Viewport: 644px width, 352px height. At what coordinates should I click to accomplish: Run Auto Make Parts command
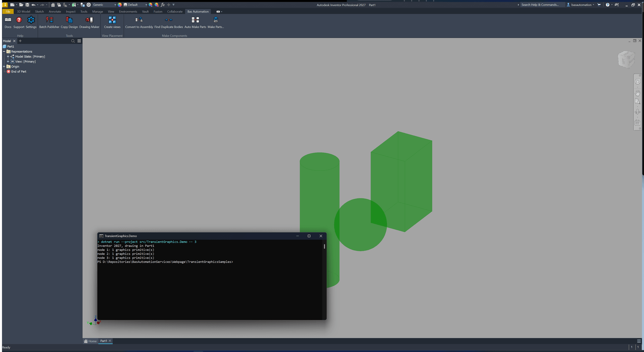click(195, 22)
